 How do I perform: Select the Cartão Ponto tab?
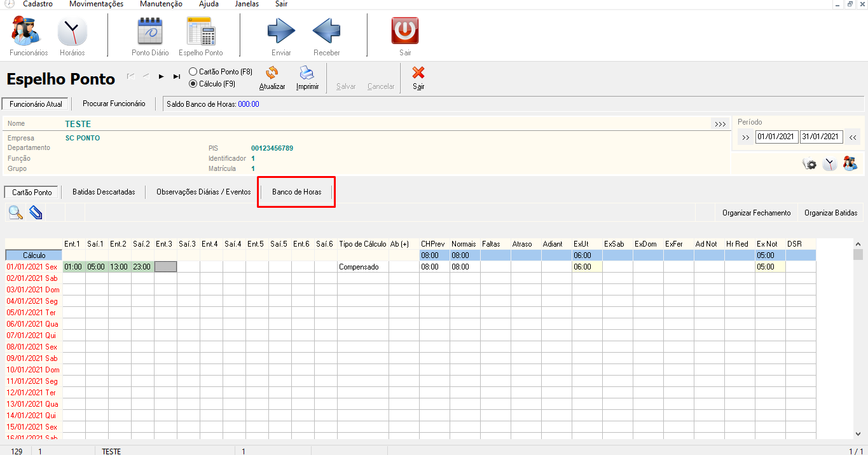[x=32, y=192]
